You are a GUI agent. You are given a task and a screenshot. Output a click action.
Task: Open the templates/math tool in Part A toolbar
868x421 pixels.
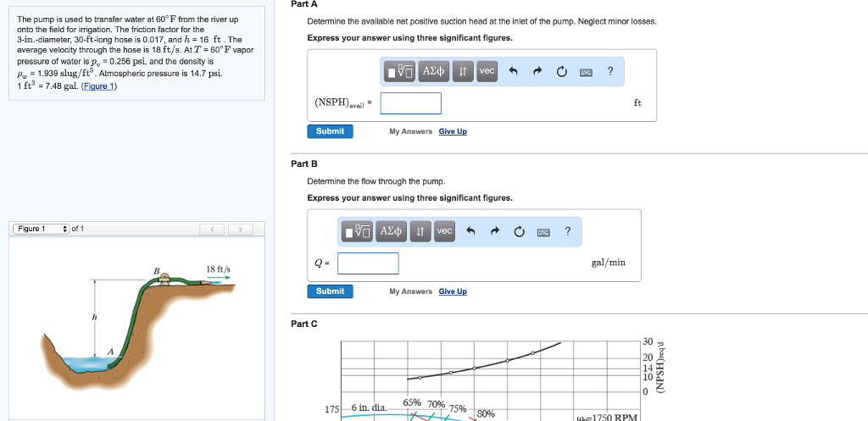coord(401,71)
